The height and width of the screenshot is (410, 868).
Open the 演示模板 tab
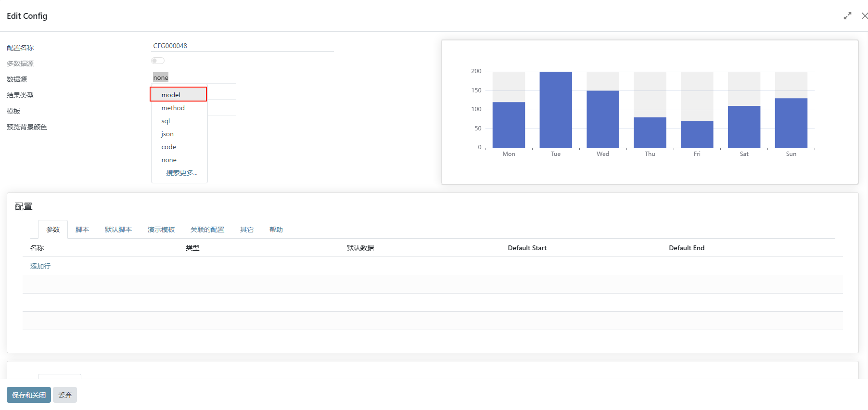(161, 230)
